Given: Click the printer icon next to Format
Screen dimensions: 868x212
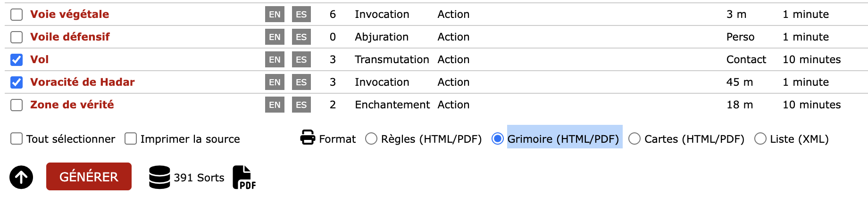Looking at the screenshot, I should (308, 137).
